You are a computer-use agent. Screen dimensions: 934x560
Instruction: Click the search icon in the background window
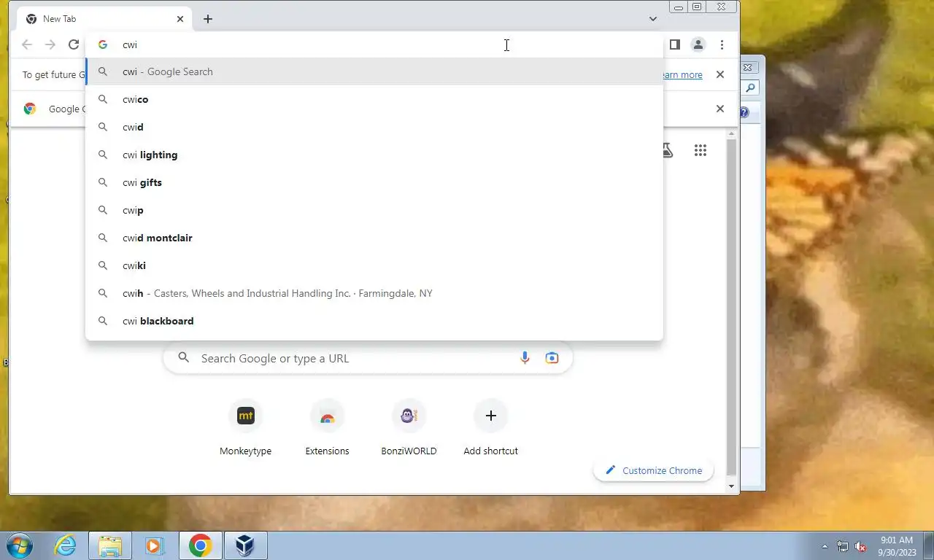(x=750, y=88)
